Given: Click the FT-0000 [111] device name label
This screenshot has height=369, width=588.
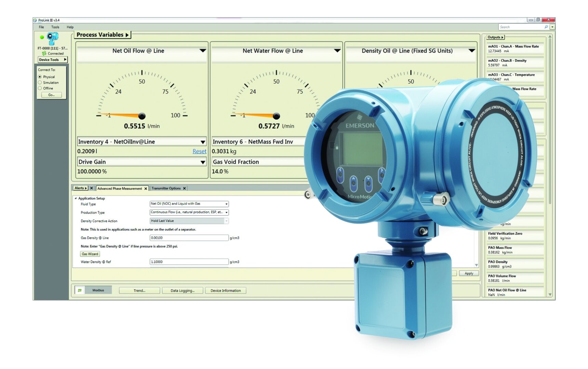Looking at the screenshot, I should pyautogui.click(x=52, y=48).
